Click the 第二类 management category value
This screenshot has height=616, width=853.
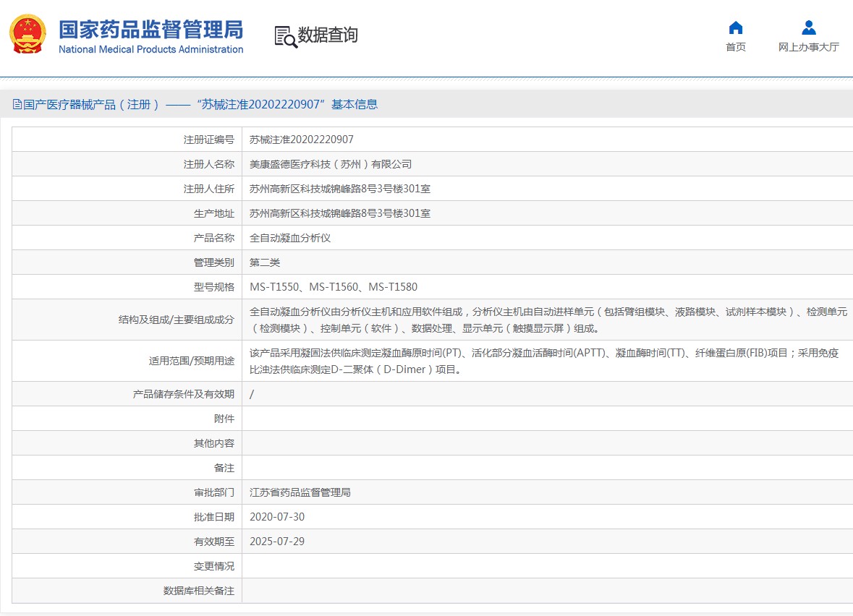[264, 262]
